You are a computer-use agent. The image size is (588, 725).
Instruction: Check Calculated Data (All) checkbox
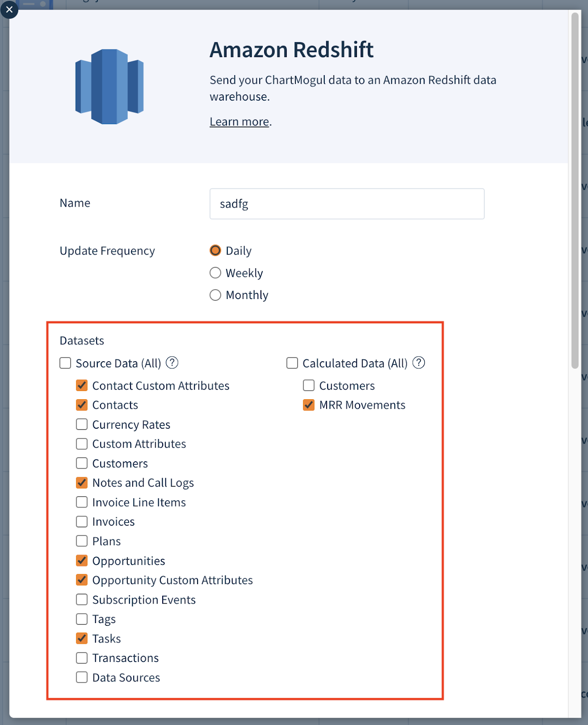pyautogui.click(x=292, y=363)
